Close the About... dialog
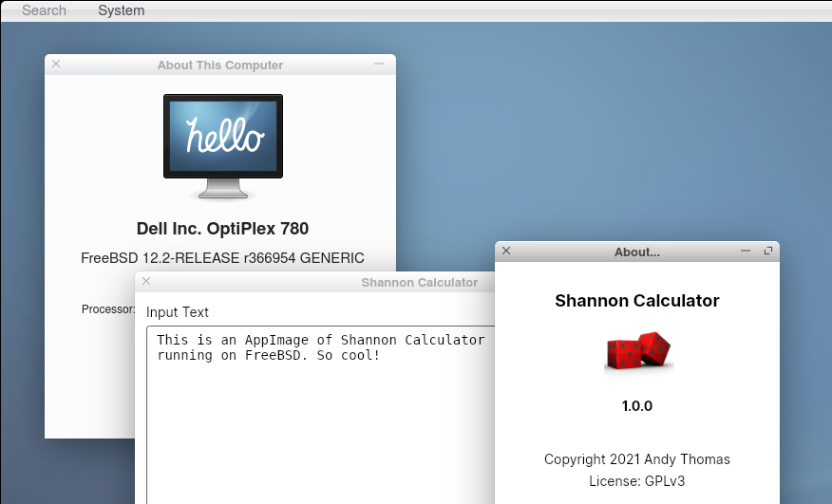This screenshot has width=832, height=504. (x=506, y=251)
